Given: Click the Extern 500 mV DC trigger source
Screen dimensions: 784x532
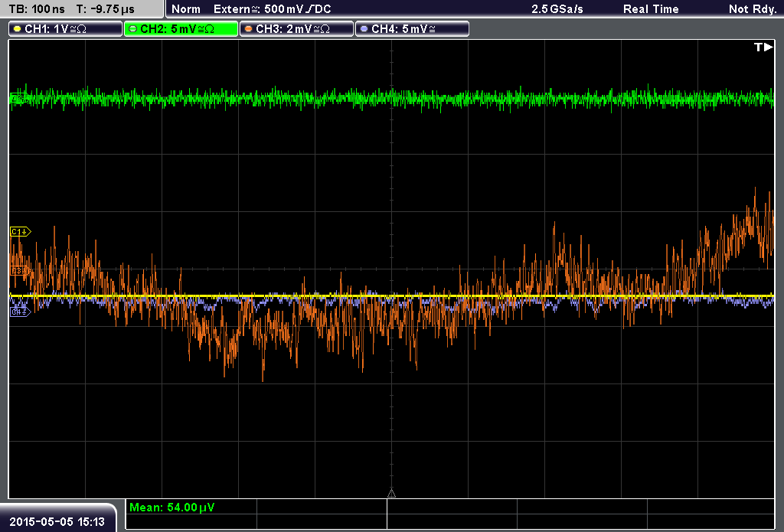Looking at the screenshot, I should click(273, 9).
